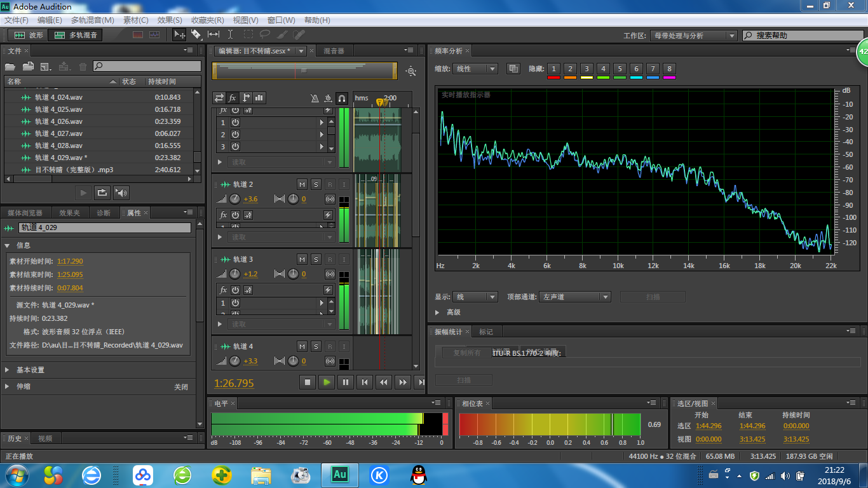
Task: Toggle hold scan 8 in Frequency Analysis
Action: (x=669, y=69)
